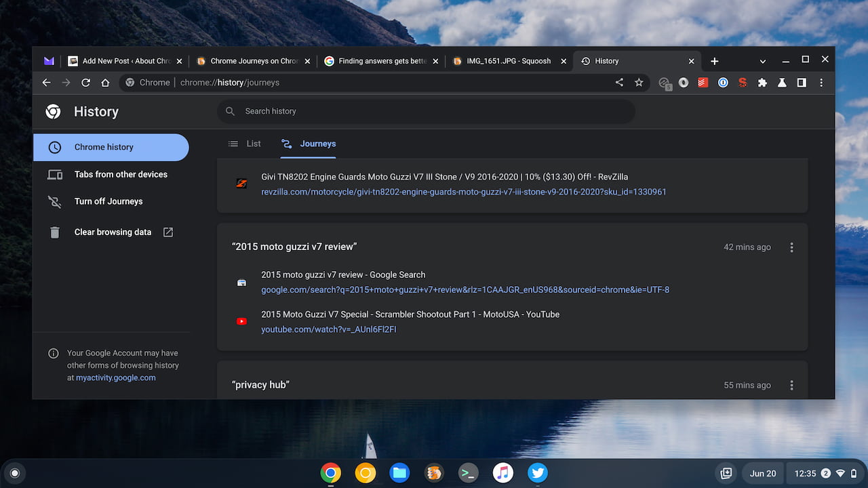Click the "2015 moto guzzi v7 review" journey heading
The width and height of the screenshot is (868, 488).
click(294, 247)
